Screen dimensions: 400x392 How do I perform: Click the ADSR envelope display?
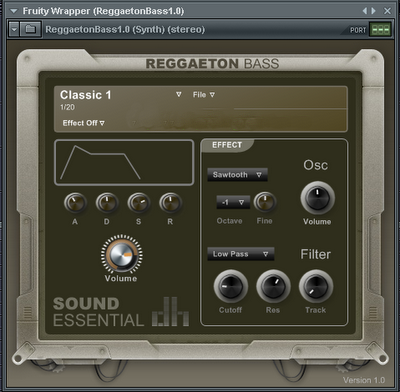click(124, 162)
